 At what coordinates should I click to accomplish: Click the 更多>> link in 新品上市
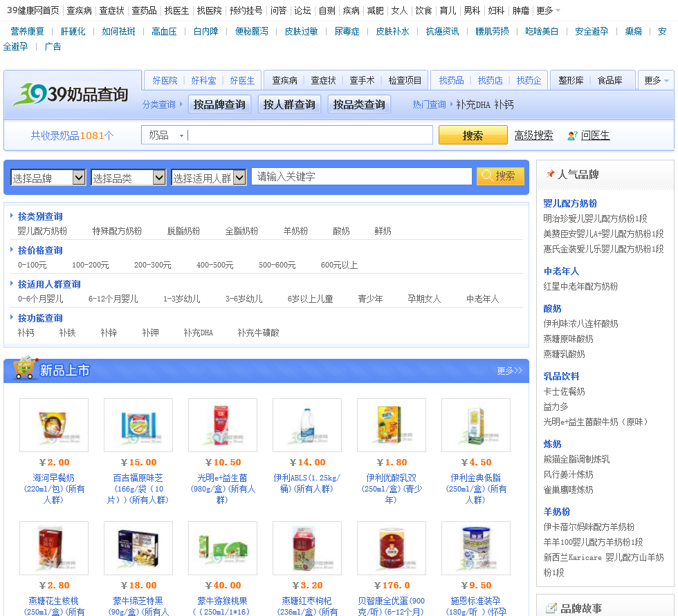(509, 371)
